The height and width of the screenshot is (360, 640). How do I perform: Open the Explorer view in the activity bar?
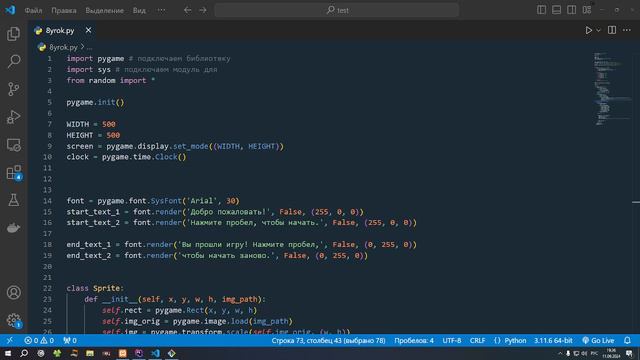coord(13,34)
